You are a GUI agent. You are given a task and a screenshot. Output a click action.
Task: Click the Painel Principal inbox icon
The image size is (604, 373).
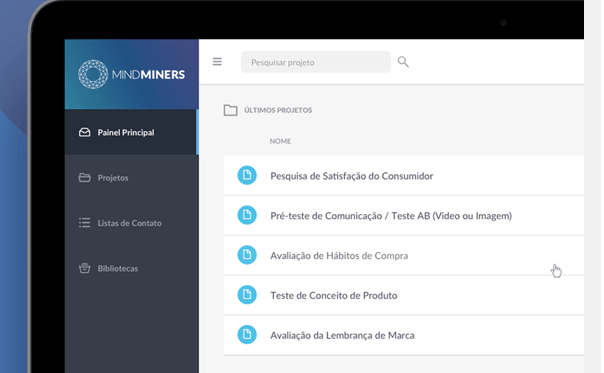pyautogui.click(x=84, y=133)
